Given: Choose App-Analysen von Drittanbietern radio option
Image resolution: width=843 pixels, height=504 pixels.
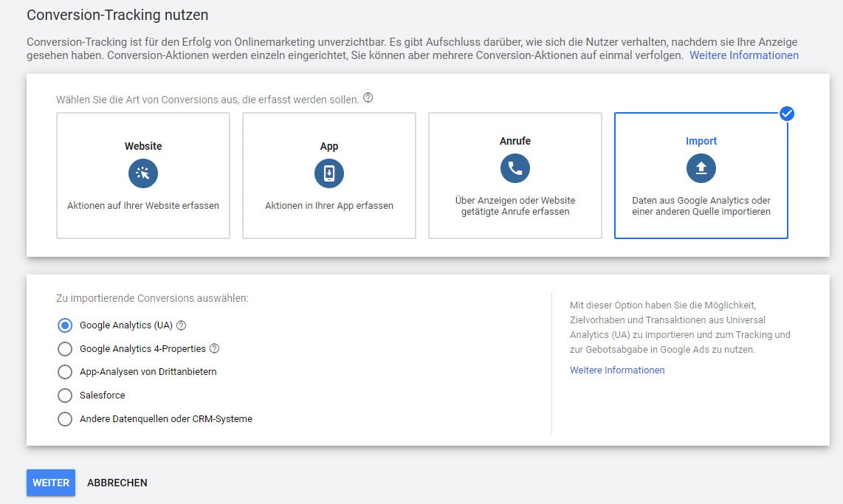Looking at the screenshot, I should click(x=64, y=372).
